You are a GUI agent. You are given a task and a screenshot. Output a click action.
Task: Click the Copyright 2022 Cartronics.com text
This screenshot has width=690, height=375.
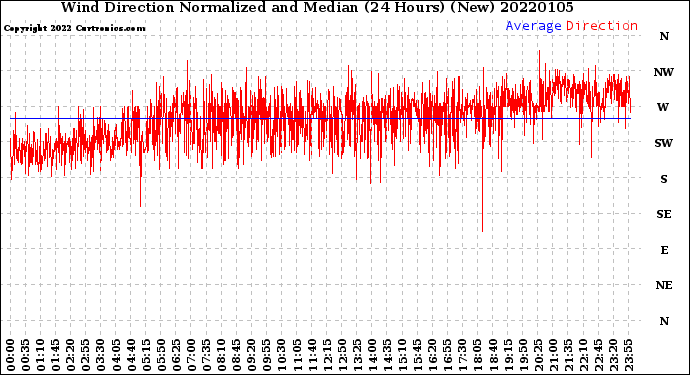(74, 28)
